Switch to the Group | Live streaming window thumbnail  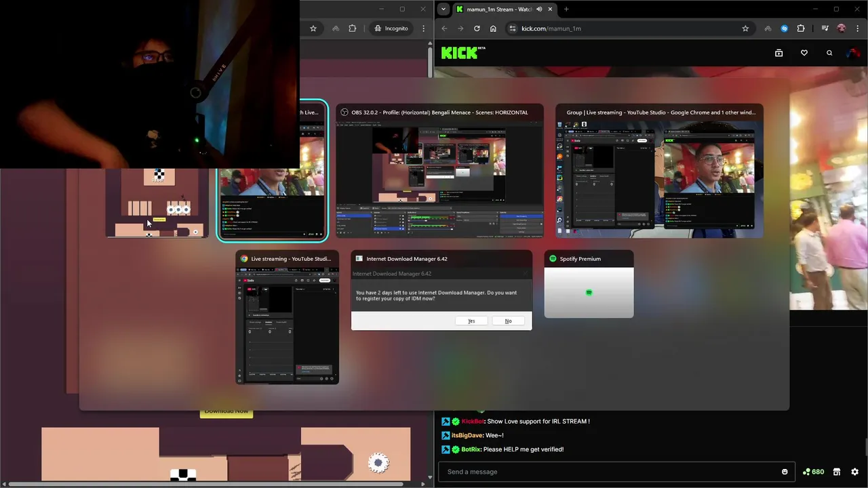[659, 171]
